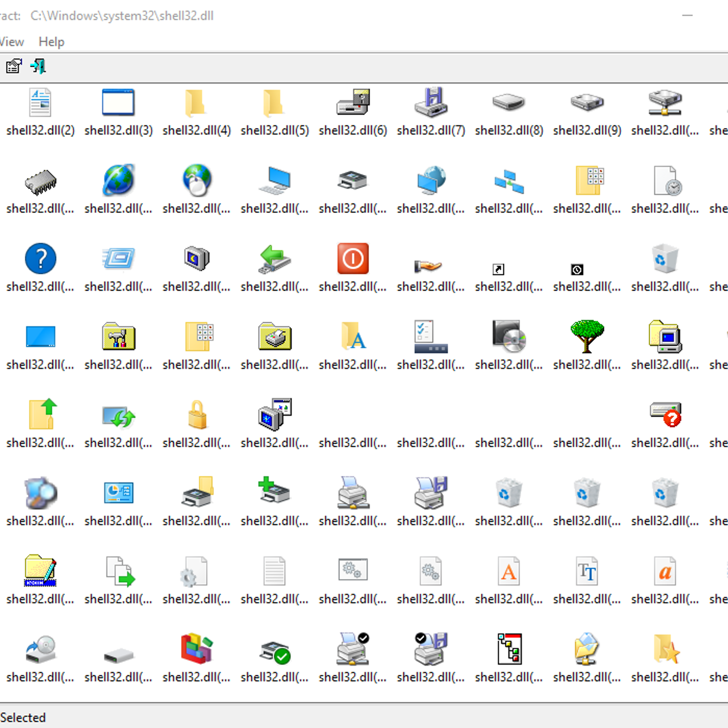Open the View menu
Viewport: 728px width, 728px height.
(11, 42)
